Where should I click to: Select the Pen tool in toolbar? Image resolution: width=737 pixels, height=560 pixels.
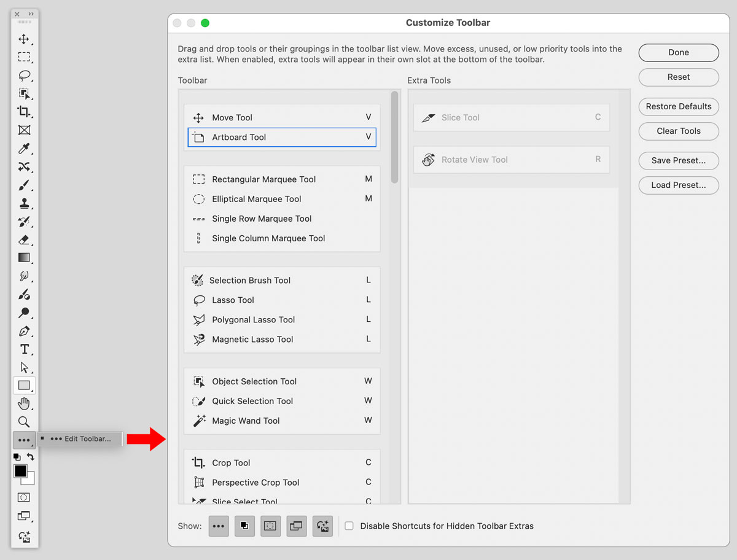[24, 332]
